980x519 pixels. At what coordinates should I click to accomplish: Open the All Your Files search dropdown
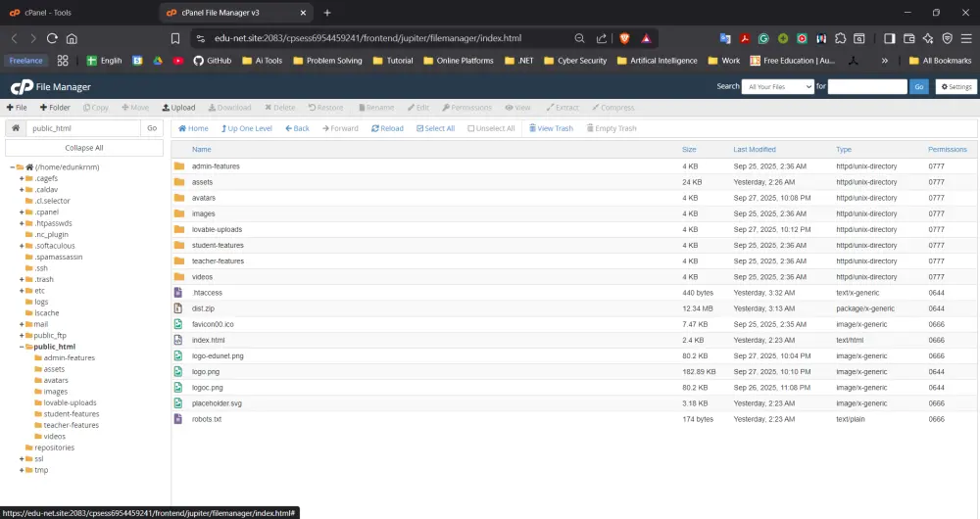tap(777, 87)
